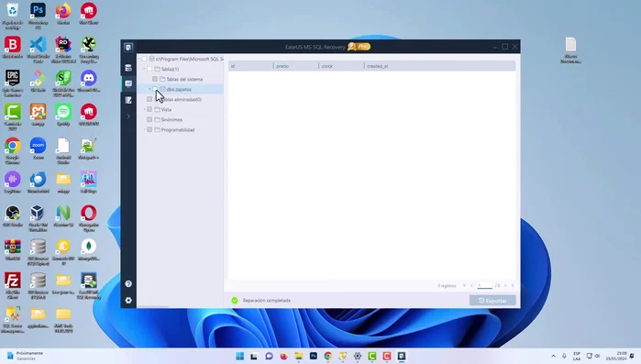Go to the last page of records

coord(513,285)
